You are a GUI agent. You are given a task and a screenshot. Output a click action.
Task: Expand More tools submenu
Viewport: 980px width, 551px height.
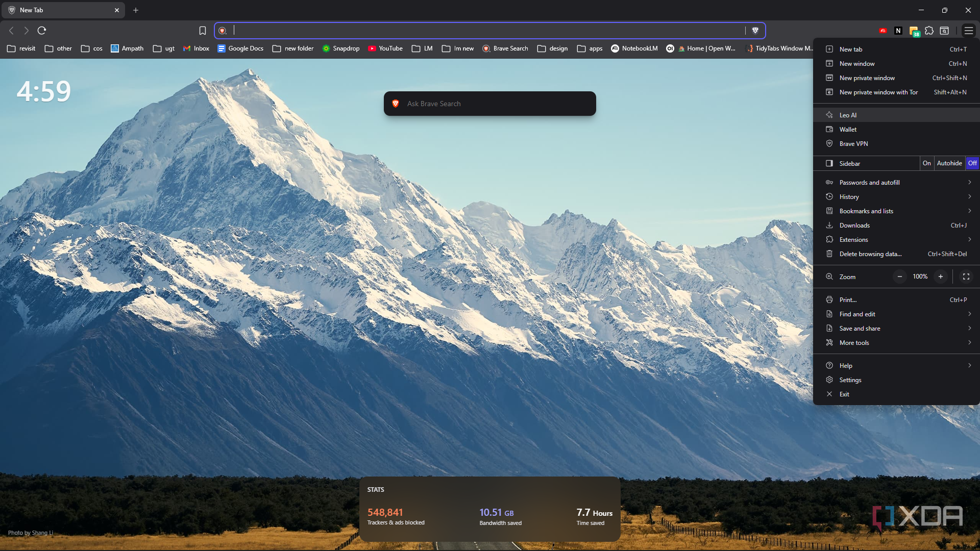coord(896,343)
